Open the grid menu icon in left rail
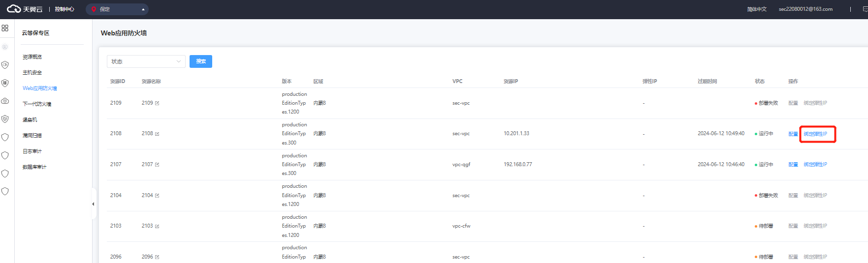 (5, 28)
